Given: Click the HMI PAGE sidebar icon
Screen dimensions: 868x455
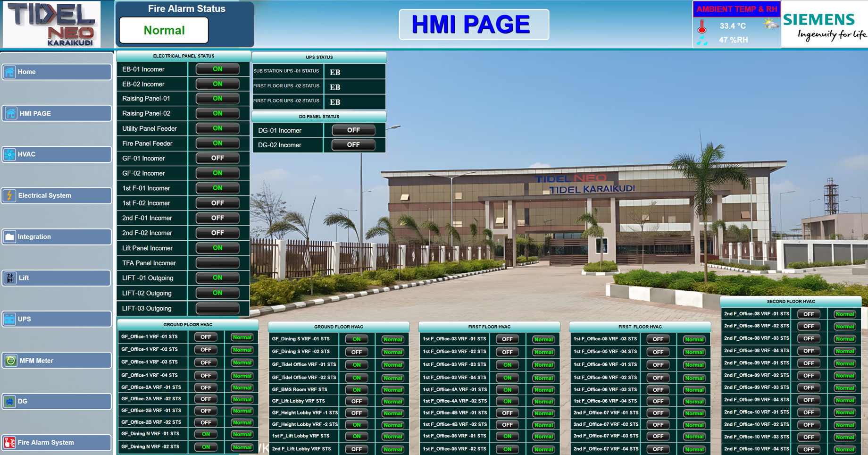Looking at the screenshot, I should 10,113.
